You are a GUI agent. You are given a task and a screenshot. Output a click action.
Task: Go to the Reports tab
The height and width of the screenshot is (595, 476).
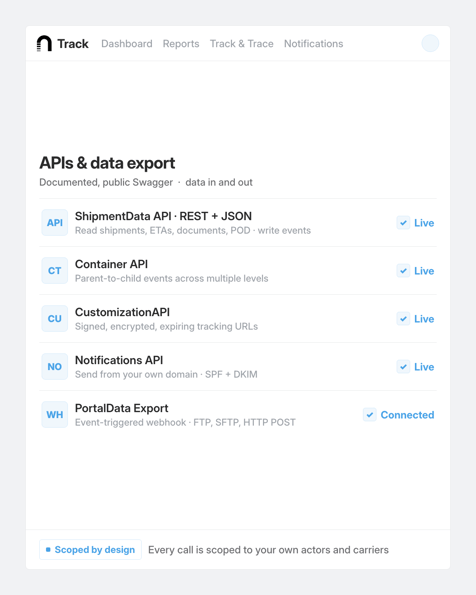pyautogui.click(x=181, y=44)
